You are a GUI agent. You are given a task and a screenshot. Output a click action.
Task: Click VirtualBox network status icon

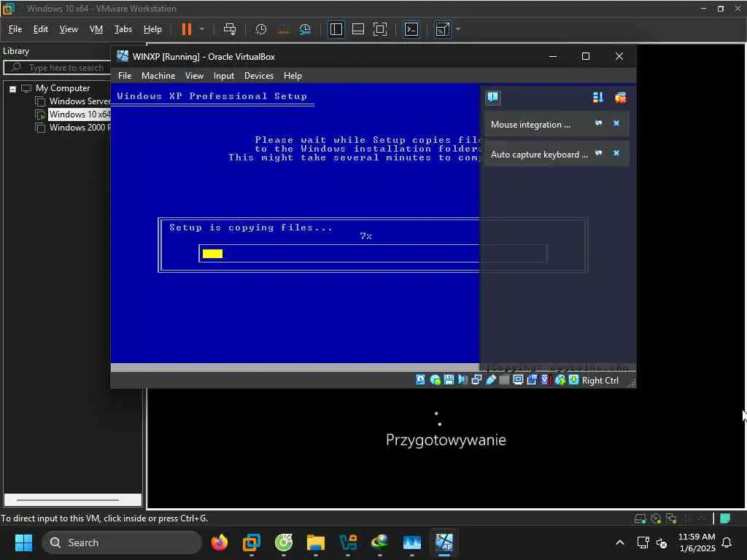pos(476,380)
